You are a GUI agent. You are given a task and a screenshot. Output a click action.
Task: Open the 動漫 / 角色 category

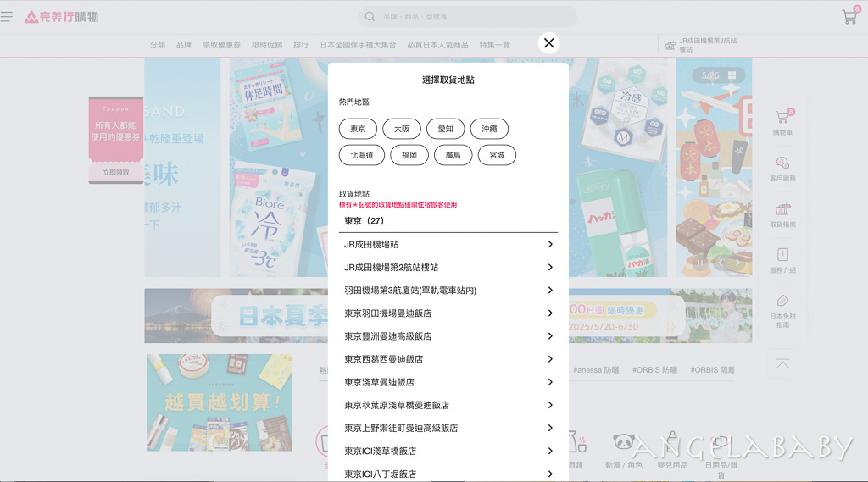(x=624, y=451)
